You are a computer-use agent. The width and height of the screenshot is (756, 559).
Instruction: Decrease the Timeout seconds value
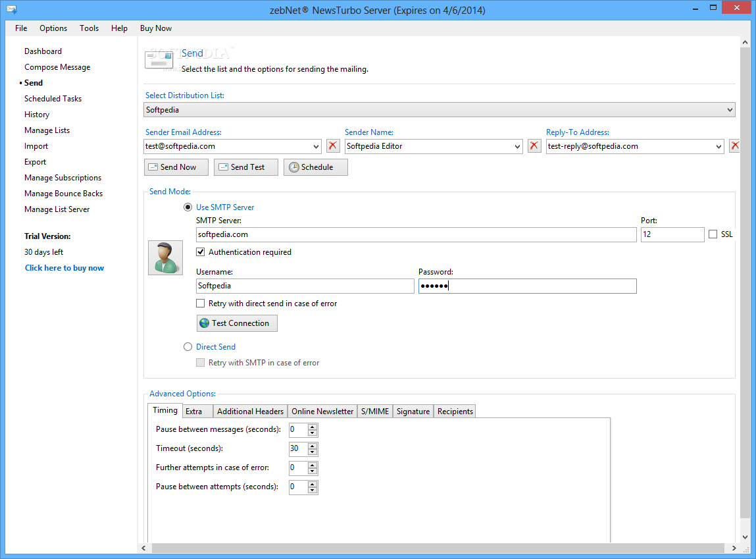pos(313,452)
